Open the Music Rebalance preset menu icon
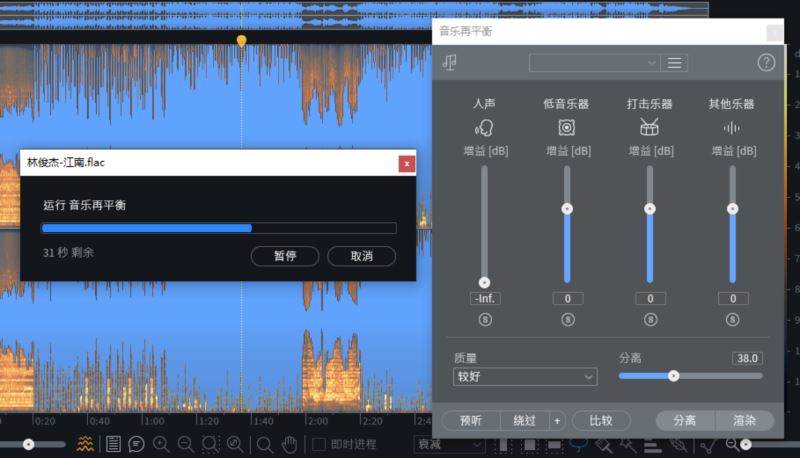This screenshot has width=800, height=458. pos(674,63)
